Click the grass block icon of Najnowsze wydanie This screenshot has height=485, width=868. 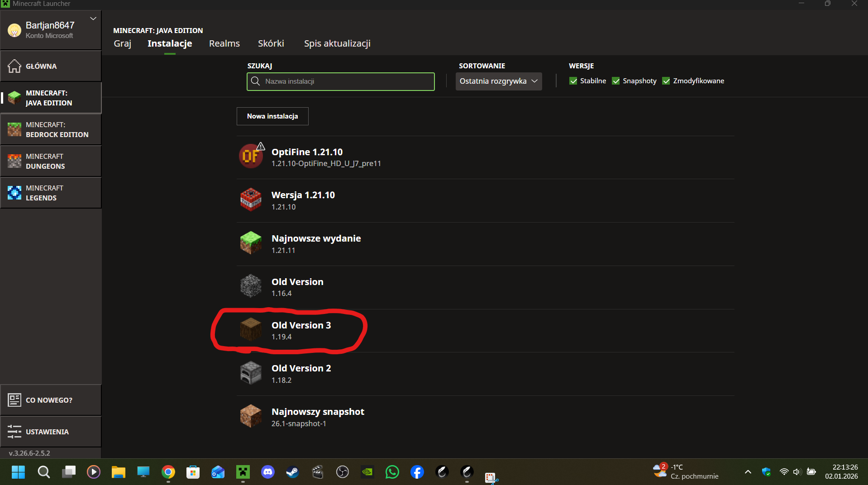click(x=251, y=243)
